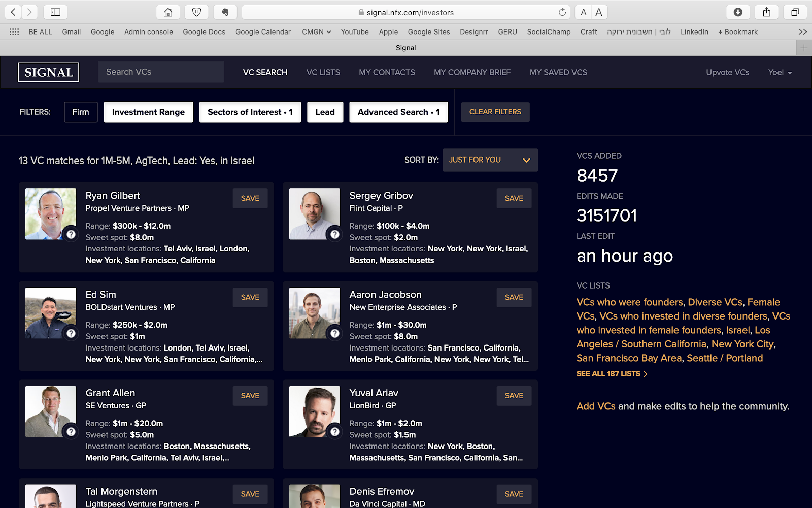
Task: Go forward with Safari forward arrow
Action: (29, 12)
